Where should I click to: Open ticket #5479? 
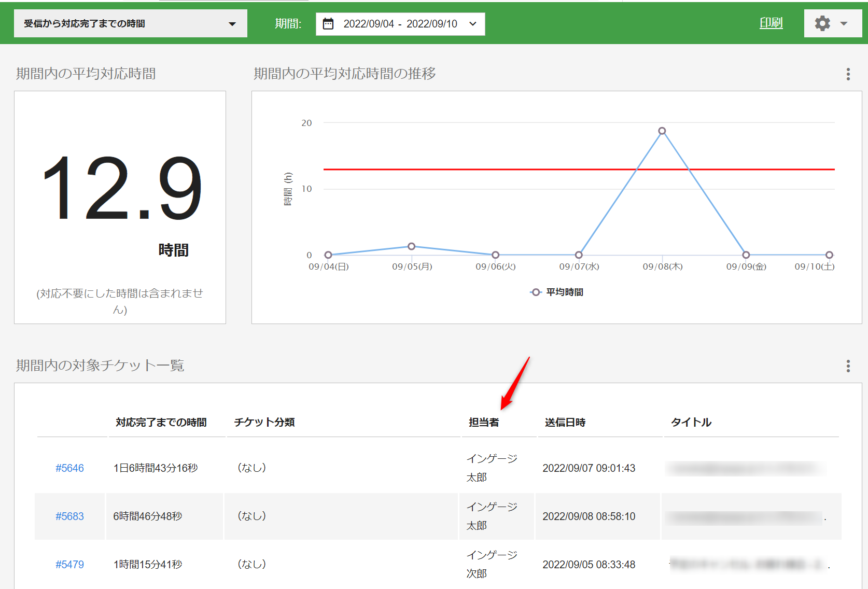tap(69, 565)
